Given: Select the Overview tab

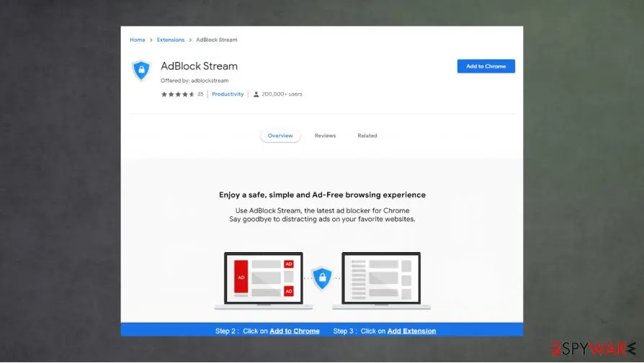Looking at the screenshot, I should [280, 135].
